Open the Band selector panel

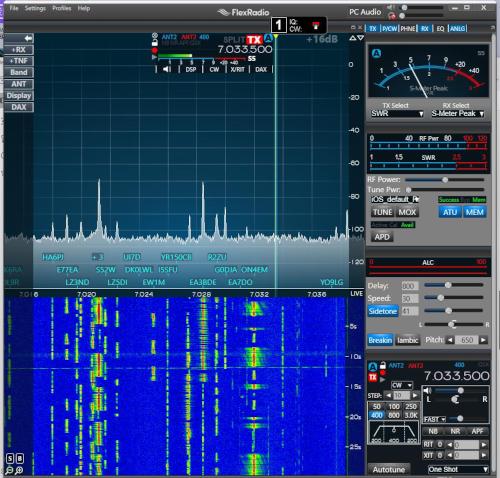(x=19, y=72)
